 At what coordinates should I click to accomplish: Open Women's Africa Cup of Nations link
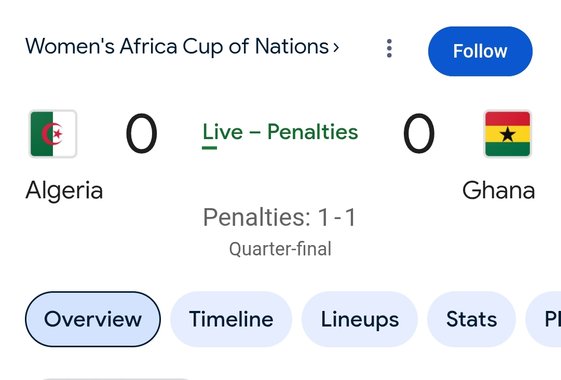(177, 47)
